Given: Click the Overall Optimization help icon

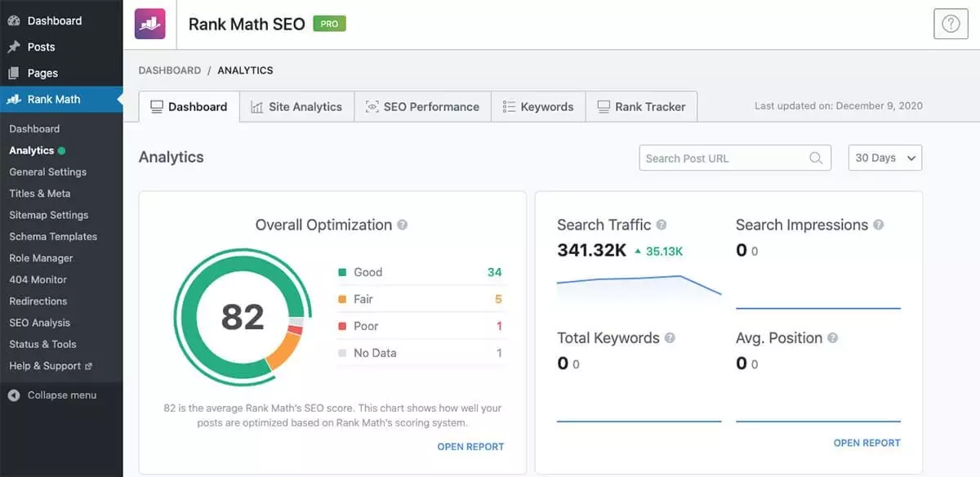Looking at the screenshot, I should [x=403, y=225].
